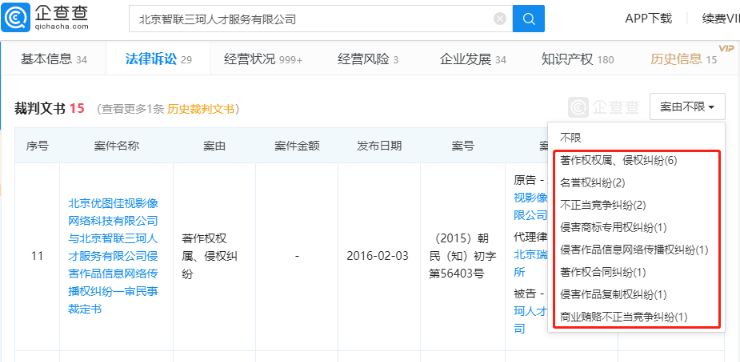Click the blue search magnifier button
This screenshot has width=740, height=362.
point(529,19)
